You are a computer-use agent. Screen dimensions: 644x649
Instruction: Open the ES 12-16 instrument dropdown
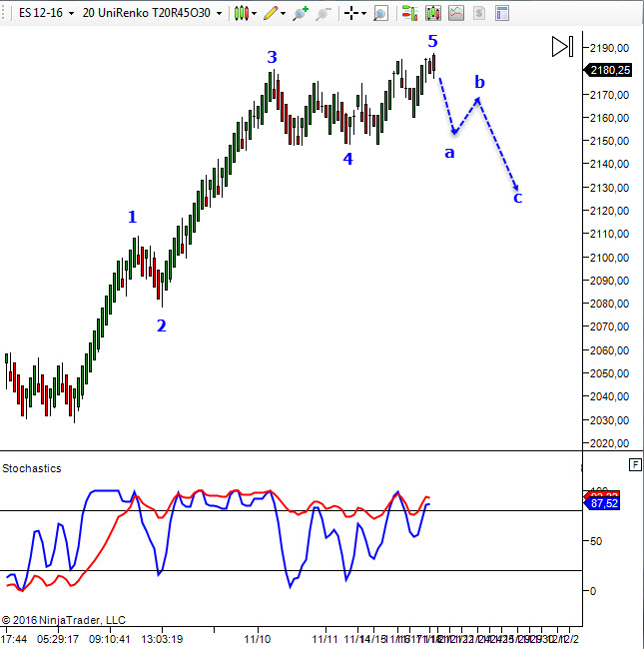[46, 13]
